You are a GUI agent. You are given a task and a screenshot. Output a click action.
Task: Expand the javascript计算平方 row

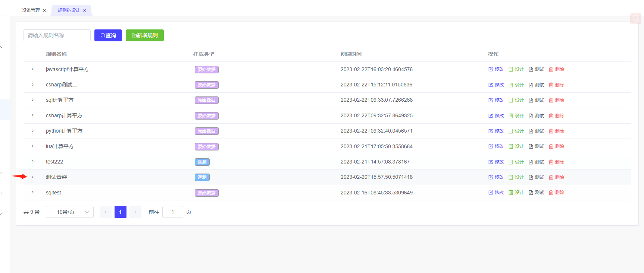32,69
